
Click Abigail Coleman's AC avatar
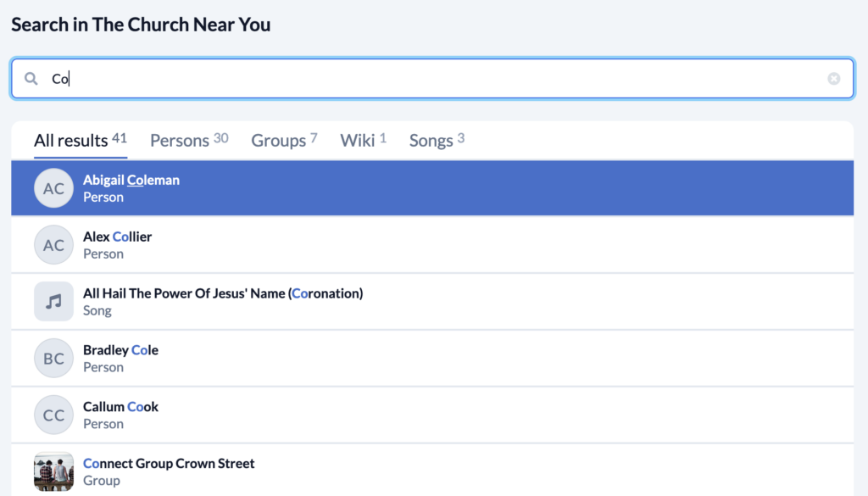click(53, 188)
